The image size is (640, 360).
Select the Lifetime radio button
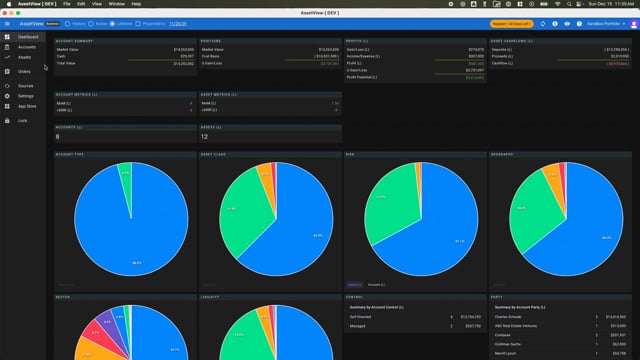pos(112,24)
